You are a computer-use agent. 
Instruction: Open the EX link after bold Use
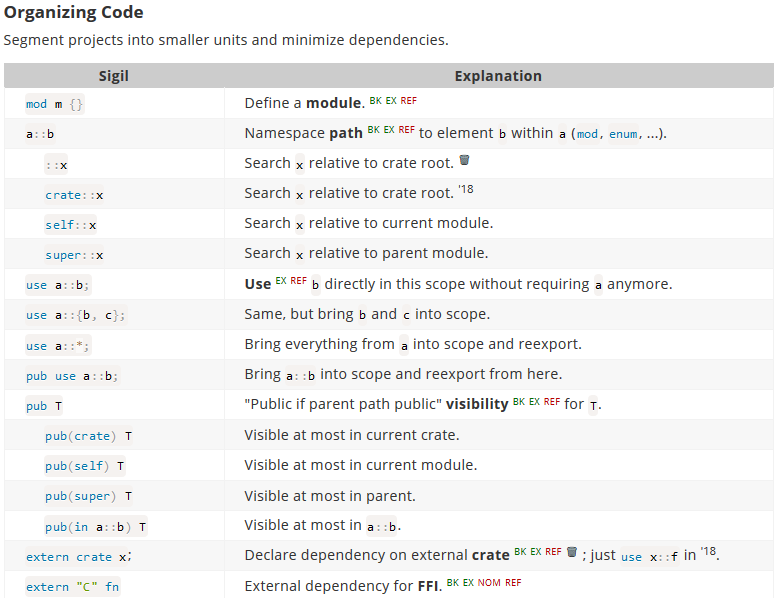tap(282, 281)
